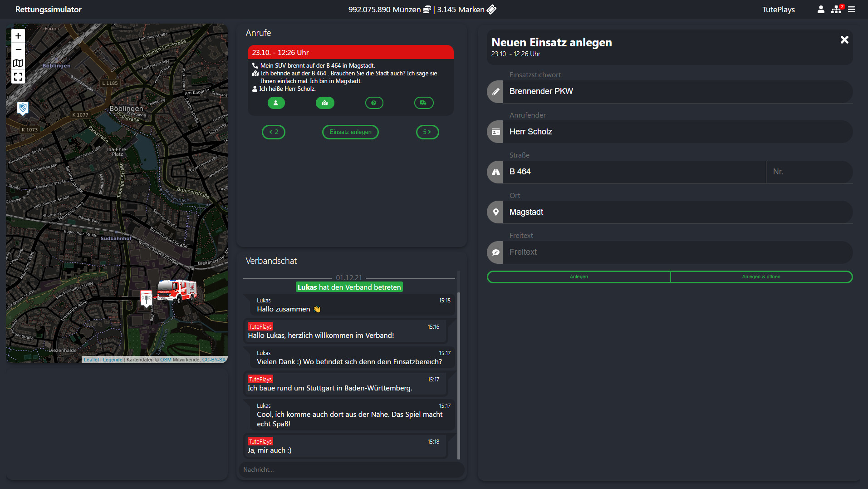Go to next call page 5
The width and height of the screenshot is (868, 489).
tap(427, 132)
